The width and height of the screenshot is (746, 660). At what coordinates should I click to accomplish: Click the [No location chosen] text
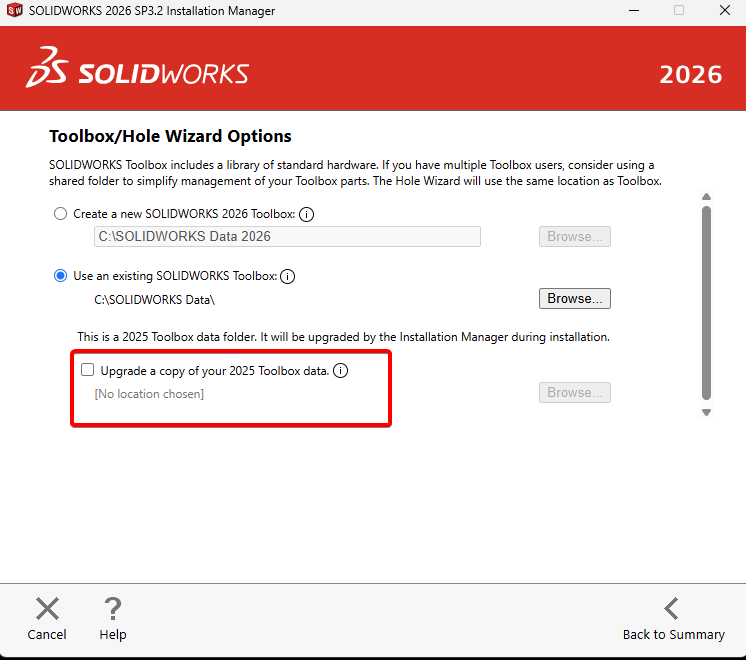point(149,394)
